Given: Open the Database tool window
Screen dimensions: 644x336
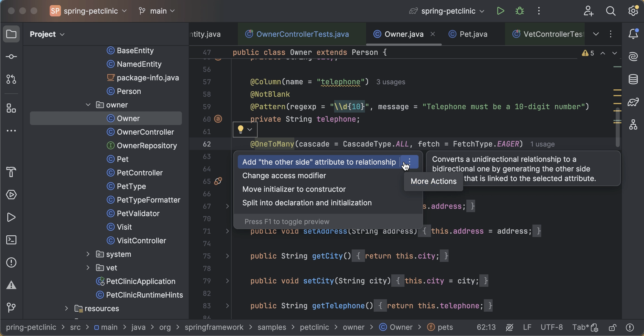Looking at the screenshot, I should [x=633, y=79].
